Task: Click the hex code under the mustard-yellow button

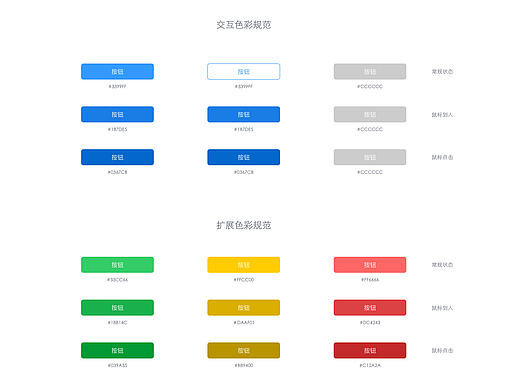Action: 244,323
